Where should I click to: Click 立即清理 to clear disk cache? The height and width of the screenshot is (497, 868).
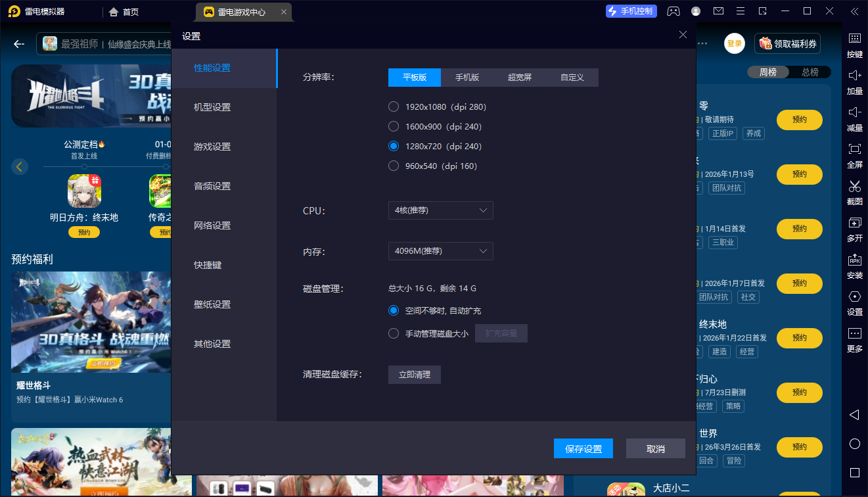(x=415, y=374)
